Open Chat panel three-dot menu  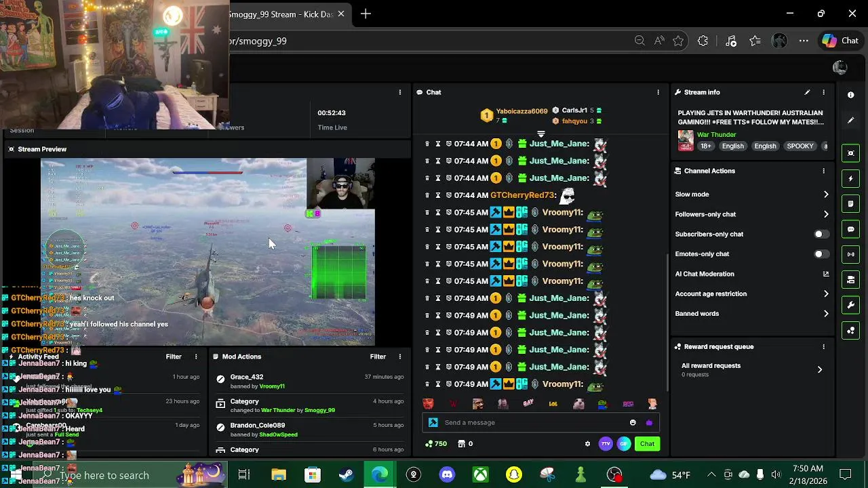tap(658, 92)
